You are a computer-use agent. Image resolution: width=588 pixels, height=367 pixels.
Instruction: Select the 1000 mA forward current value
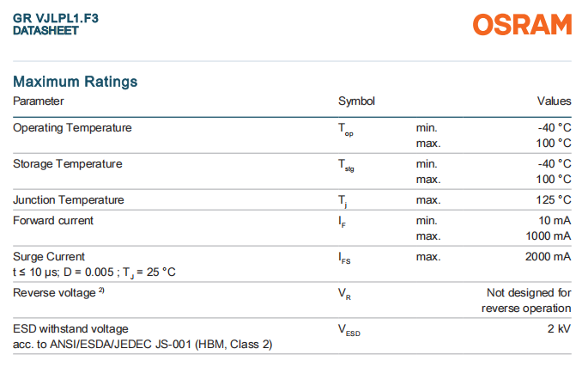point(548,235)
